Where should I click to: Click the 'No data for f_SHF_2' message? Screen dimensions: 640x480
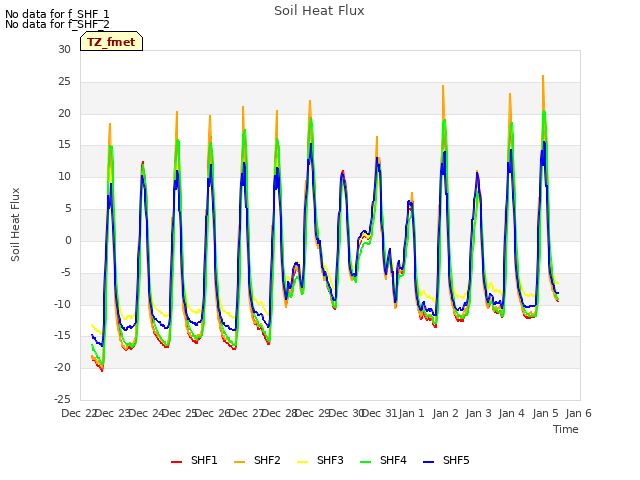pyautogui.click(x=57, y=24)
